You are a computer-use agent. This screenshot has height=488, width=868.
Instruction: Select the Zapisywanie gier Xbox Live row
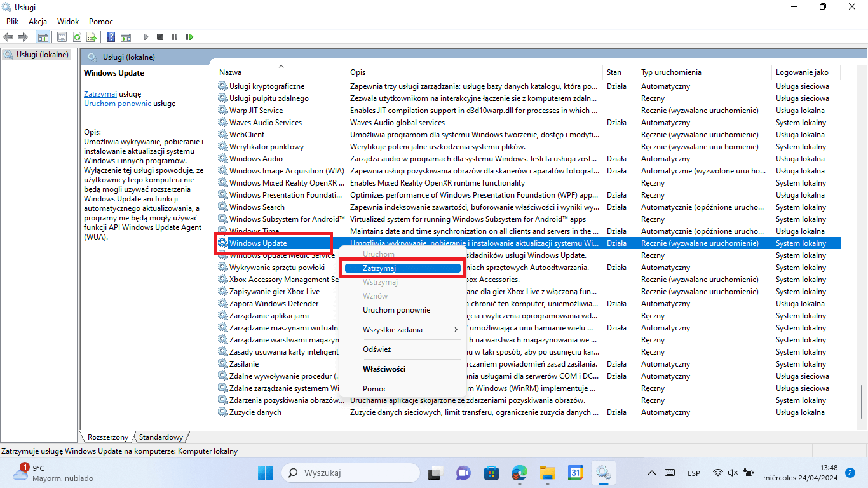pos(529,292)
